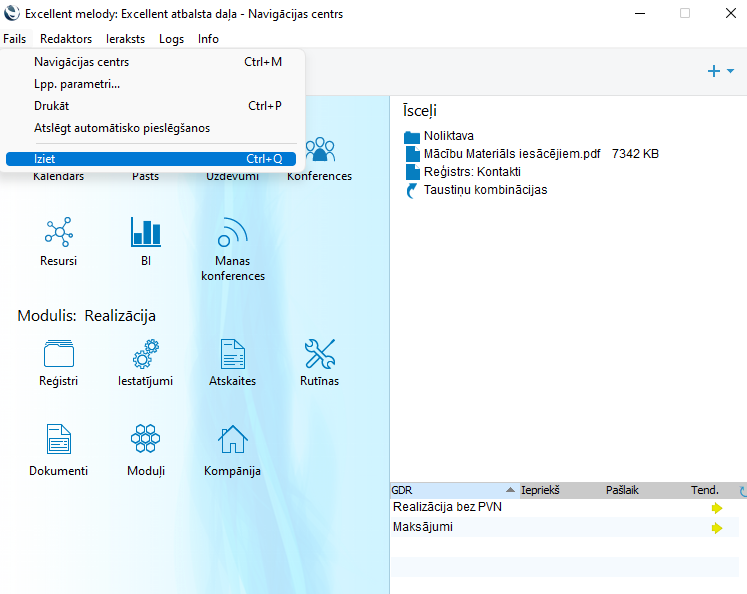Open the Rutīnas tools icon
The image size is (747, 594).
[320, 354]
